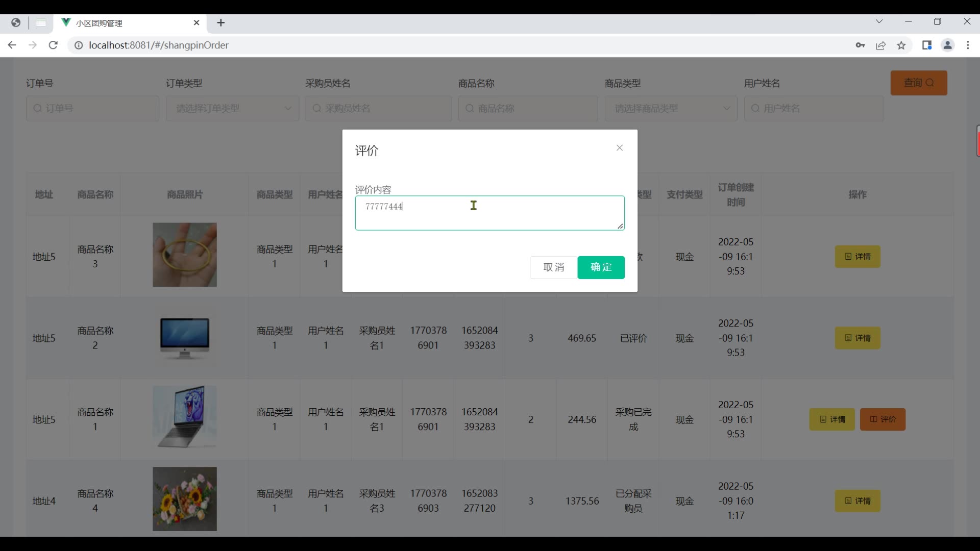The width and height of the screenshot is (980, 551).
Task: Click the 查询 search button
Action: click(x=919, y=83)
